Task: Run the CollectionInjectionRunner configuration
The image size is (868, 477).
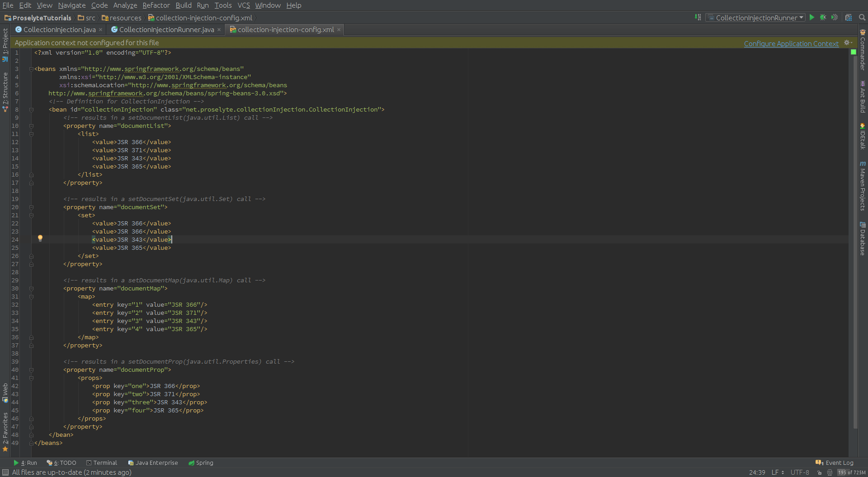Action: pos(812,17)
